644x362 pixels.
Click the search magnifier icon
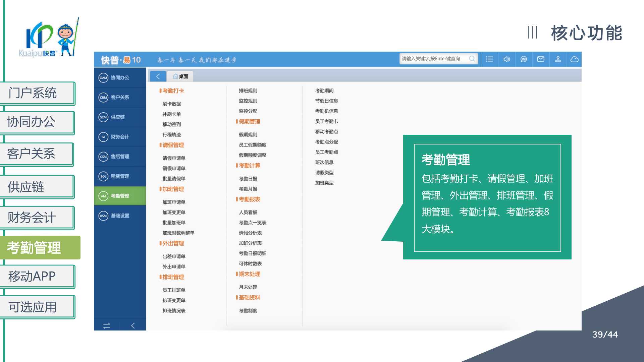coord(472,59)
